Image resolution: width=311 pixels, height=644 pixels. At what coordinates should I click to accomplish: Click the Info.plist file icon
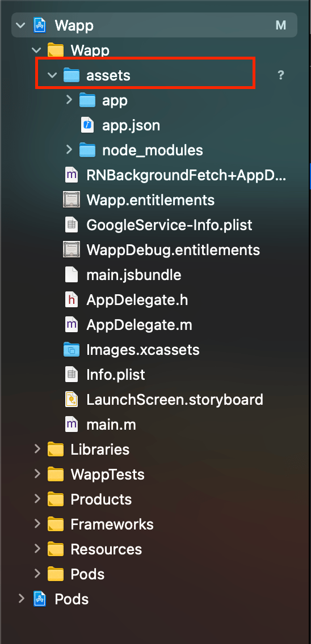(x=72, y=375)
